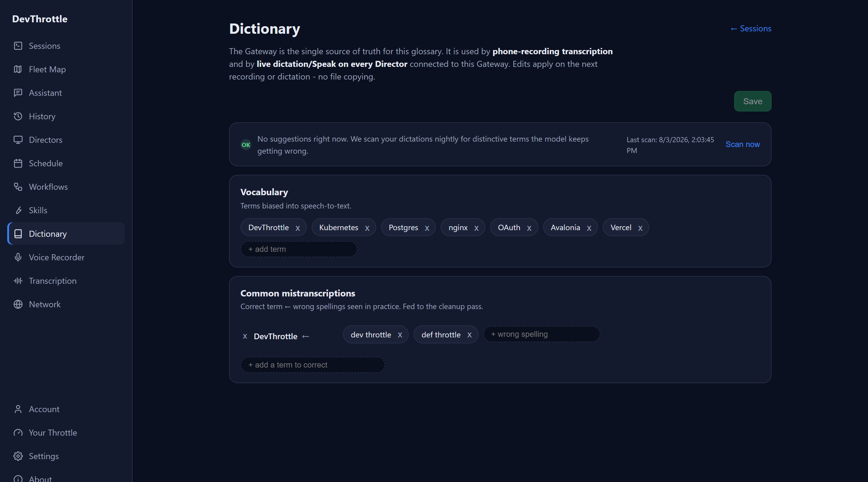Click the History clock icon
The image size is (868, 482).
18,116
